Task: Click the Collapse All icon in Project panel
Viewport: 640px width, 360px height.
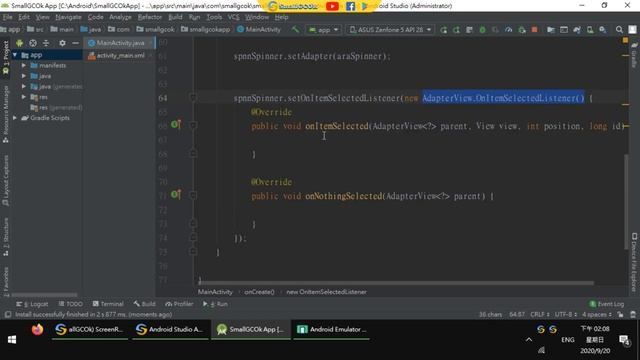Action: (46, 43)
